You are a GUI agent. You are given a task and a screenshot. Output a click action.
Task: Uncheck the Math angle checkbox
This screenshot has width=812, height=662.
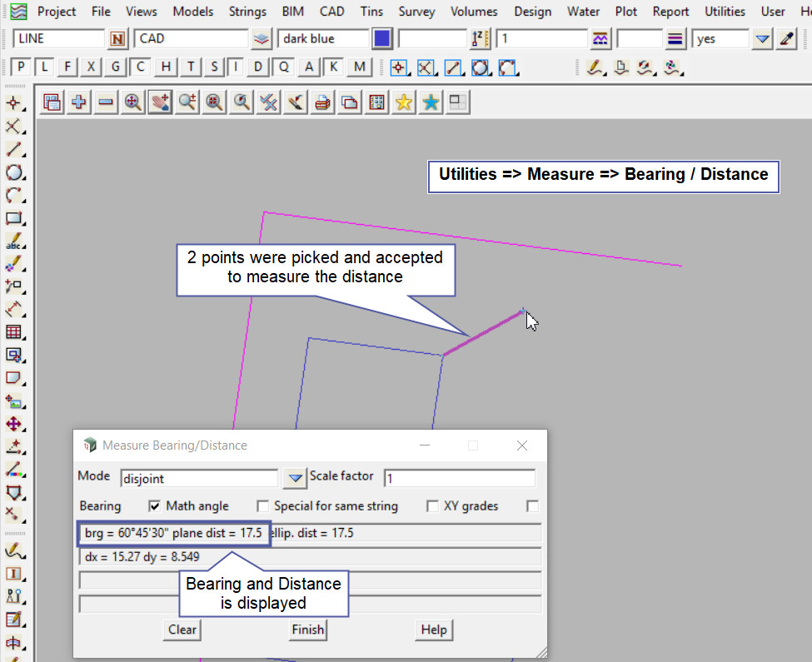click(x=154, y=505)
